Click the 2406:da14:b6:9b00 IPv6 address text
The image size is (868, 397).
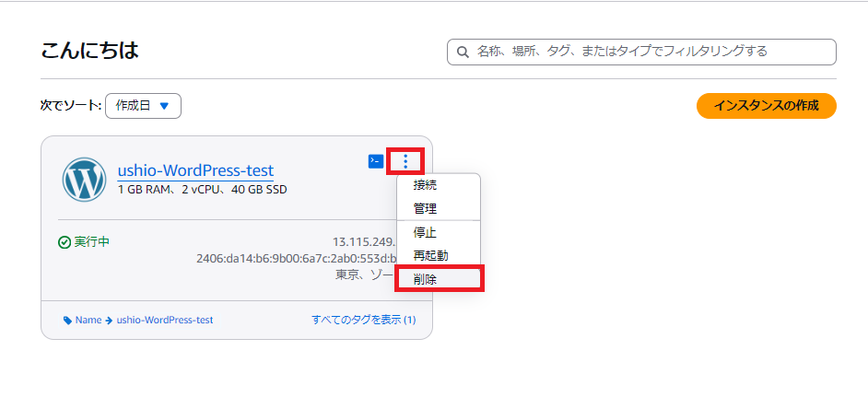[x=296, y=259]
